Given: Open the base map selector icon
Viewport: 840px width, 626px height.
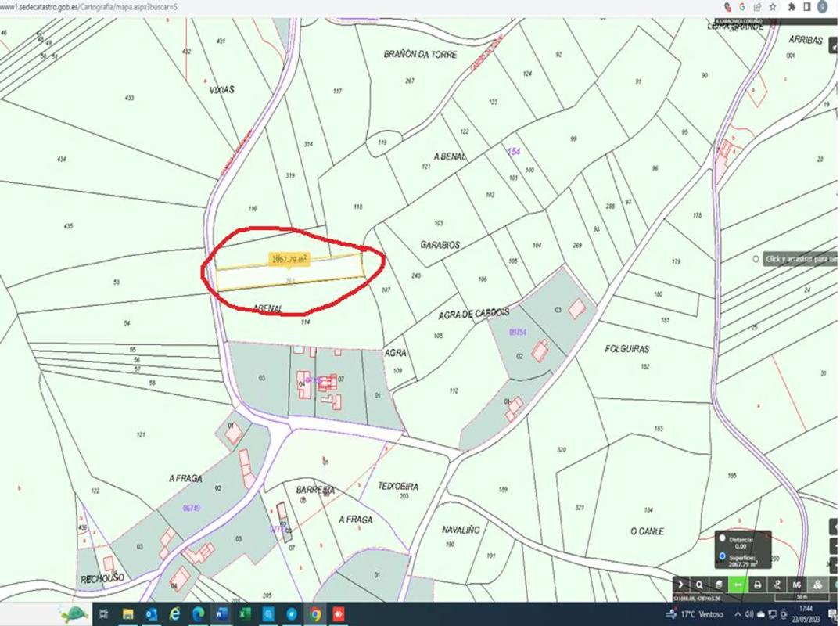Looking at the screenshot, I should (x=817, y=585).
